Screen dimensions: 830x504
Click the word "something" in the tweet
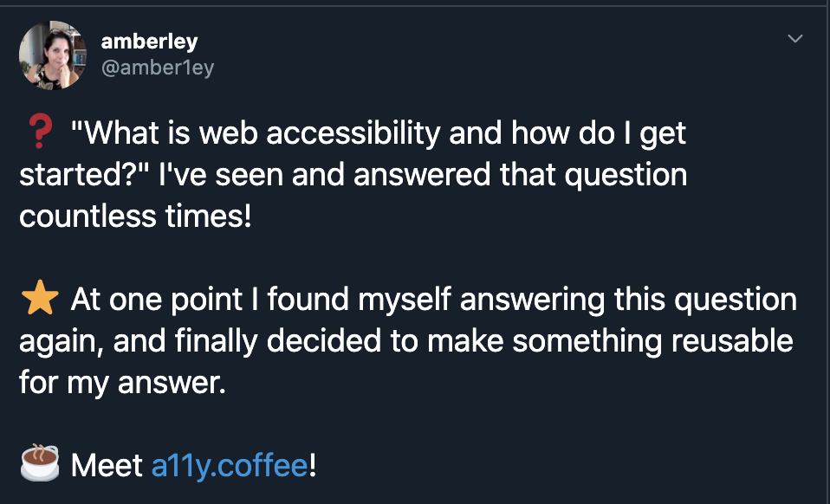[x=587, y=342]
